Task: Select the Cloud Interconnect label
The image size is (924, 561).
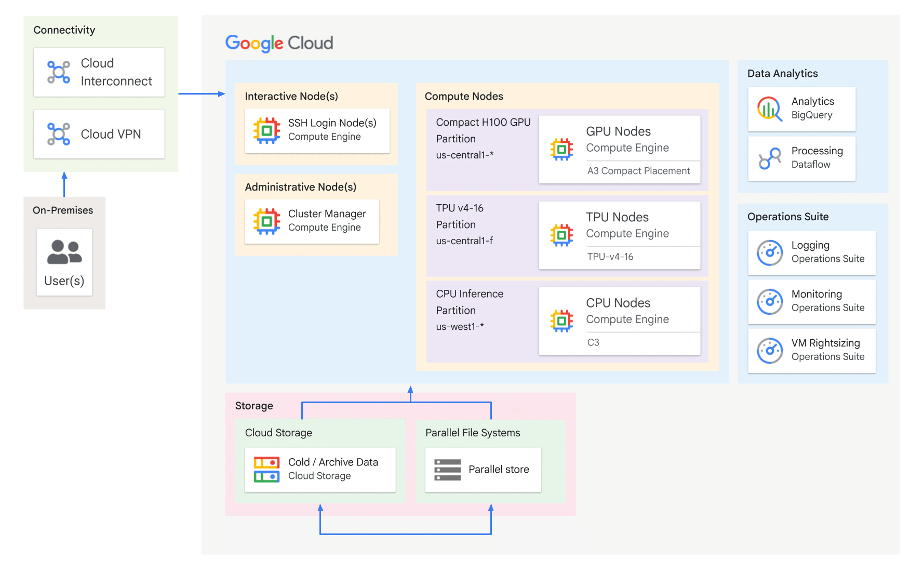Action: 116,72
